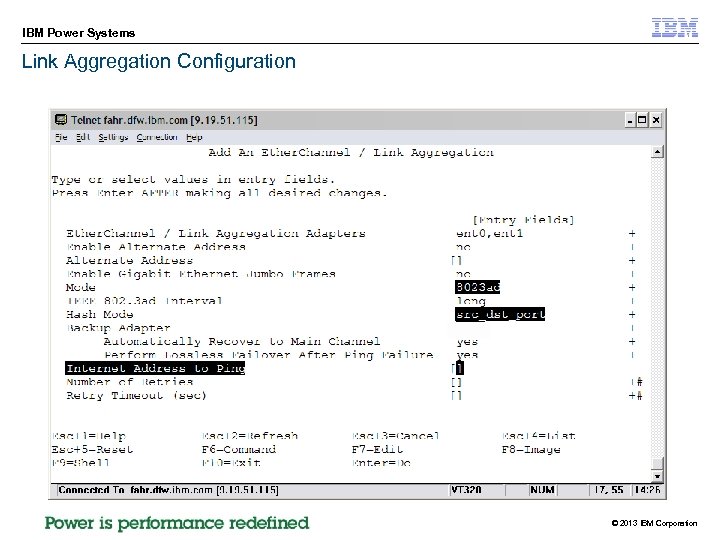Click the Hash Mode label
Viewport: 720px width, 540px height.
click(x=100, y=314)
